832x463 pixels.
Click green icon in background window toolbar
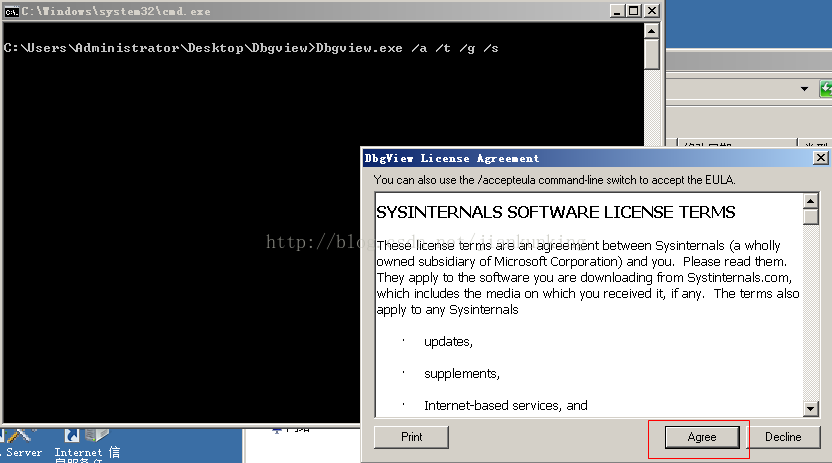point(826,89)
